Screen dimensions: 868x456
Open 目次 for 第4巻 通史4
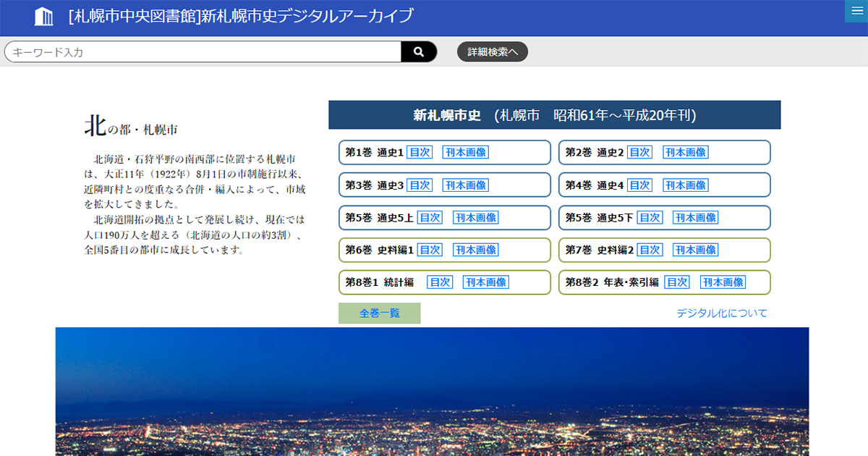[639, 185]
